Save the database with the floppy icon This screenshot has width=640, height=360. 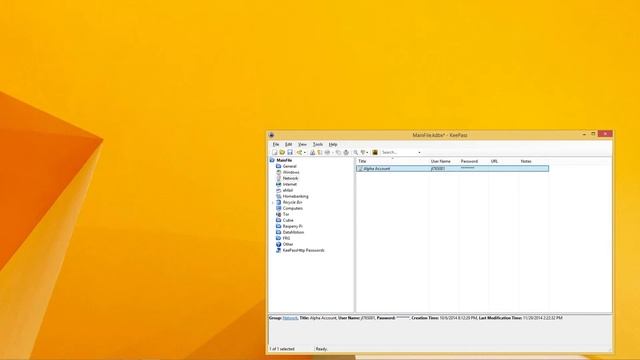click(x=290, y=152)
